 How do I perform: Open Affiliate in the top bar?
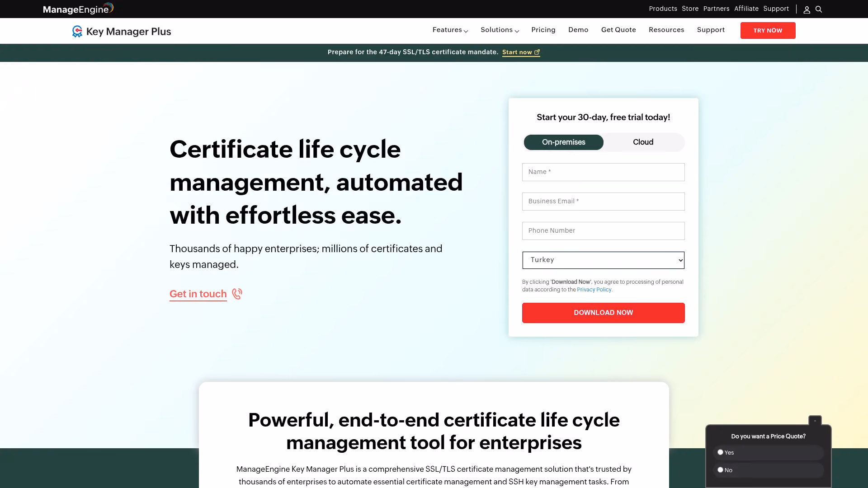(746, 9)
